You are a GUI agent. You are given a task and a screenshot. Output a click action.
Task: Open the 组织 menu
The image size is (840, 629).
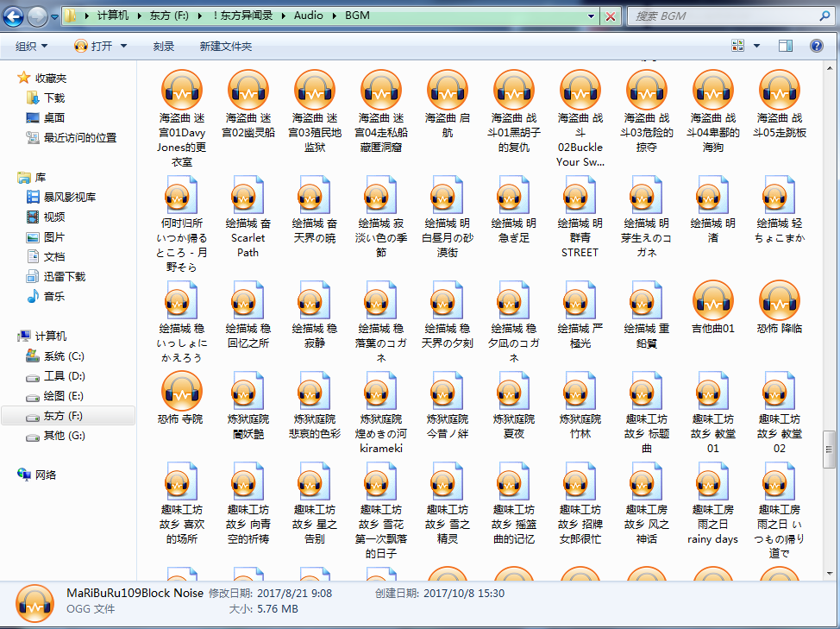pyautogui.click(x=32, y=46)
